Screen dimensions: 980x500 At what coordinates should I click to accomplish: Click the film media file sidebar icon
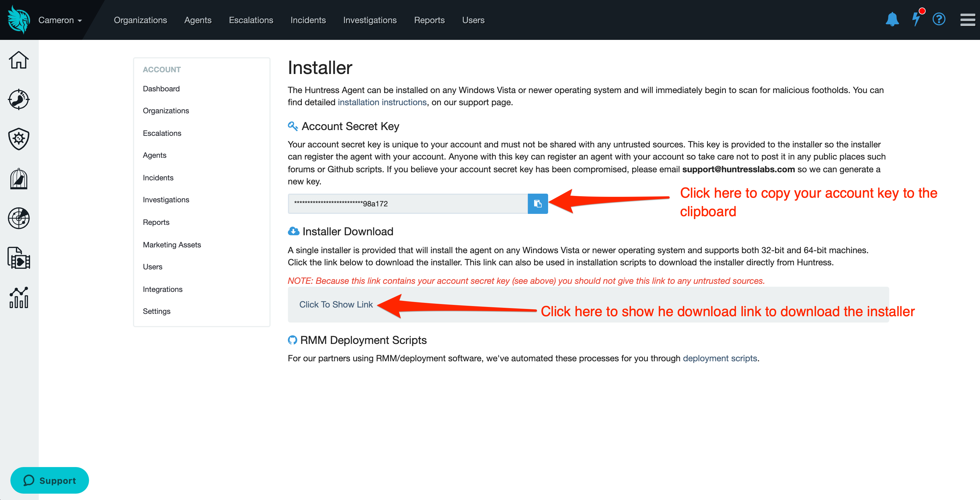19,258
